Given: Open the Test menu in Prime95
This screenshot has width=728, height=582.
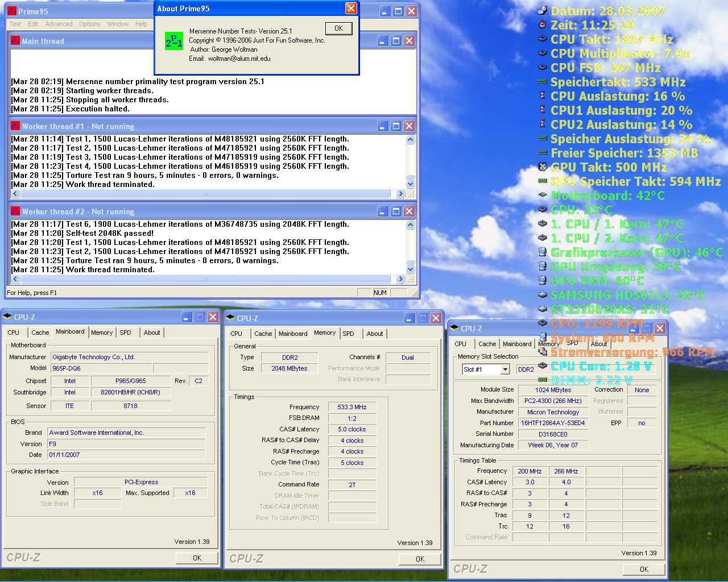Looking at the screenshot, I should [15, 24].
